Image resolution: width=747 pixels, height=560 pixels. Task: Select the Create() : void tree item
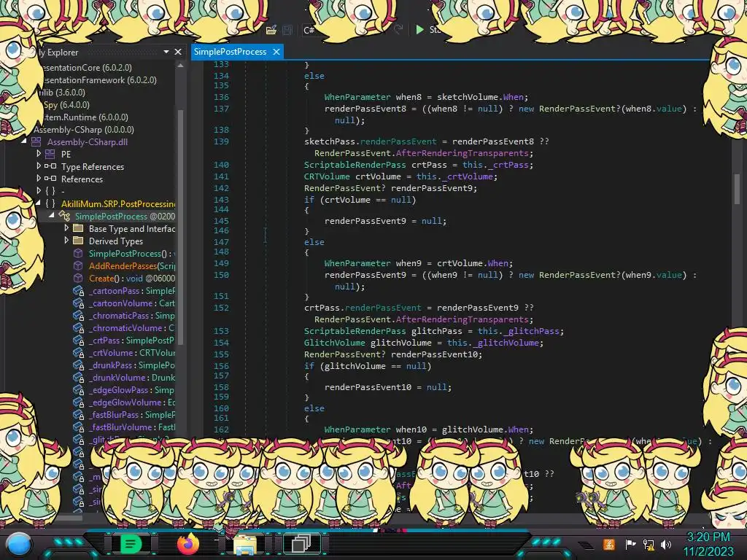[x=132, y=278]
